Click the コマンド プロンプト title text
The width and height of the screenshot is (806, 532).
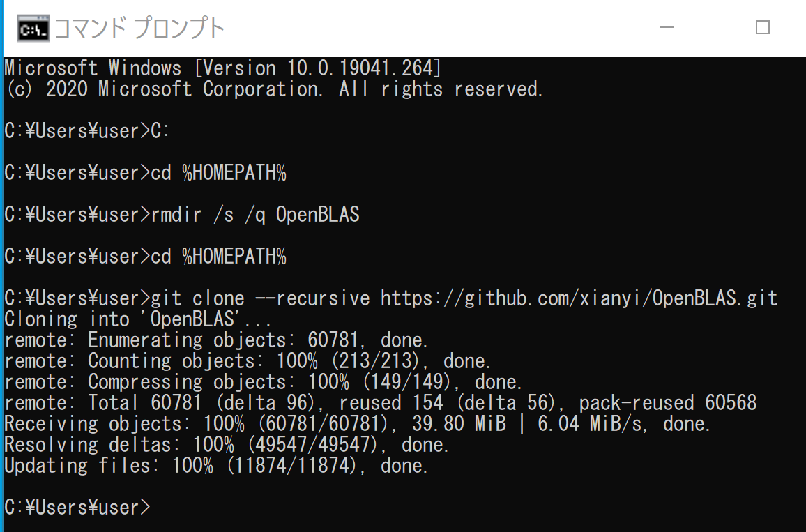point(139,28)
